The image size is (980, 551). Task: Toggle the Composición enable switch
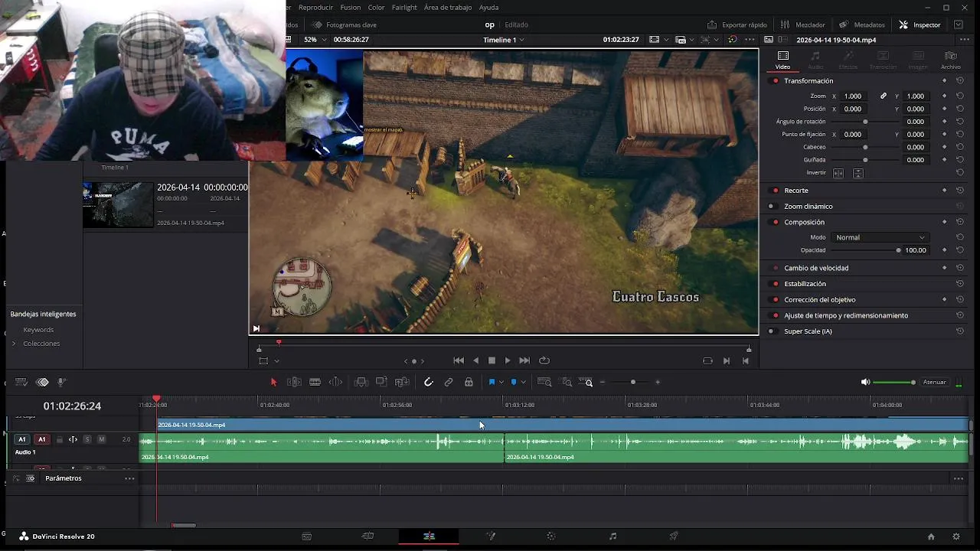pos(775,222)
